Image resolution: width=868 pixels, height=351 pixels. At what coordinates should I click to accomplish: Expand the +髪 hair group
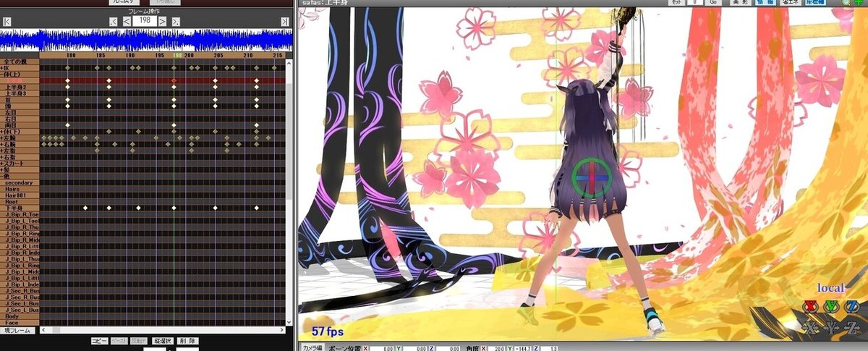coord(20,169)
